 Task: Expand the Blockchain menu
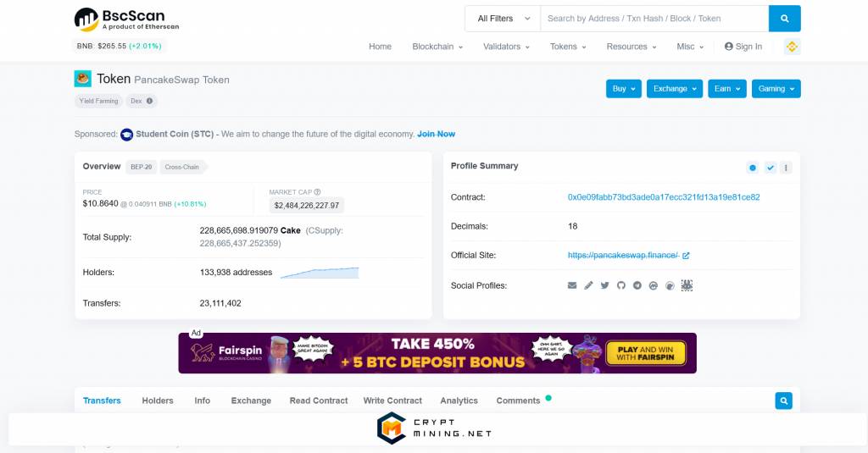click(437, 47)
